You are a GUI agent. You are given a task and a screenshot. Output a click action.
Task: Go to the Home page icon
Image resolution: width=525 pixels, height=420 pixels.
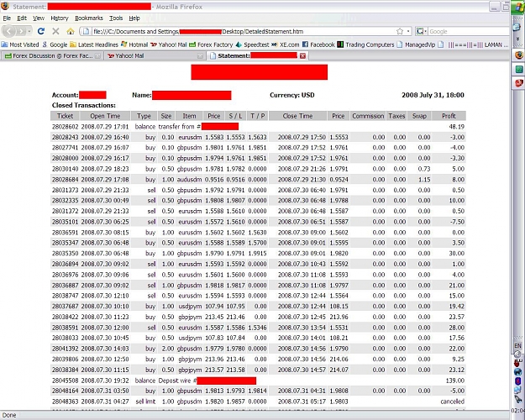tap(71, 31)
